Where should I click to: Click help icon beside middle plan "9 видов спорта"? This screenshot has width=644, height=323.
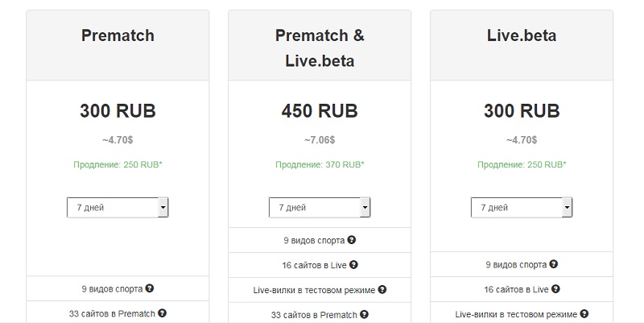click(353, 240)
